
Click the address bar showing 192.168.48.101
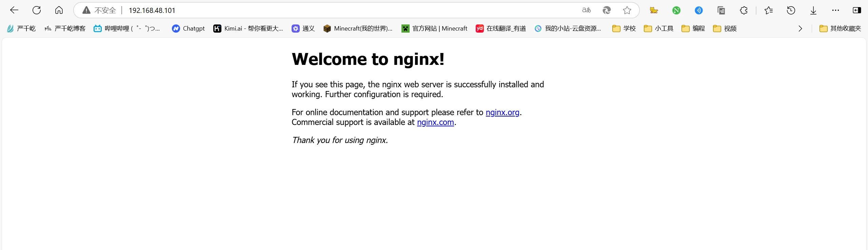coord(305,10)
